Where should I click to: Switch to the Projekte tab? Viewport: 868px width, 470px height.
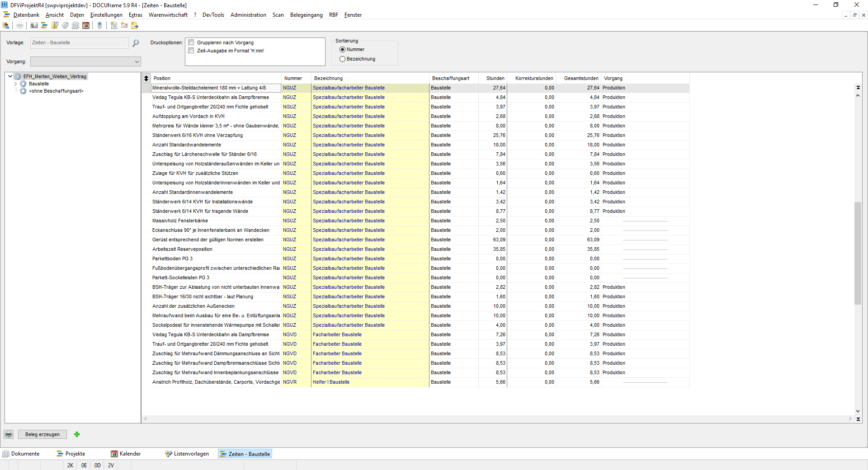click(x=71, y=454)
